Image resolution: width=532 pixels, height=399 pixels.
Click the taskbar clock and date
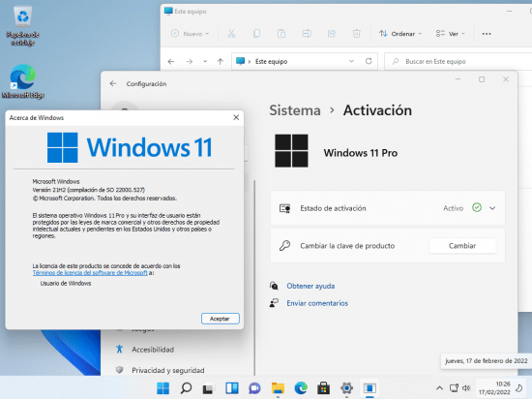(494, 387)
